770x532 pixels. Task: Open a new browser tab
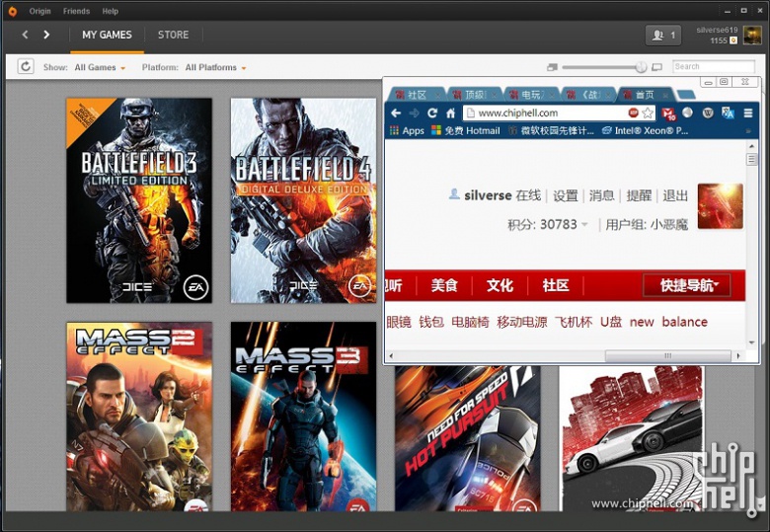pos(686,94)
